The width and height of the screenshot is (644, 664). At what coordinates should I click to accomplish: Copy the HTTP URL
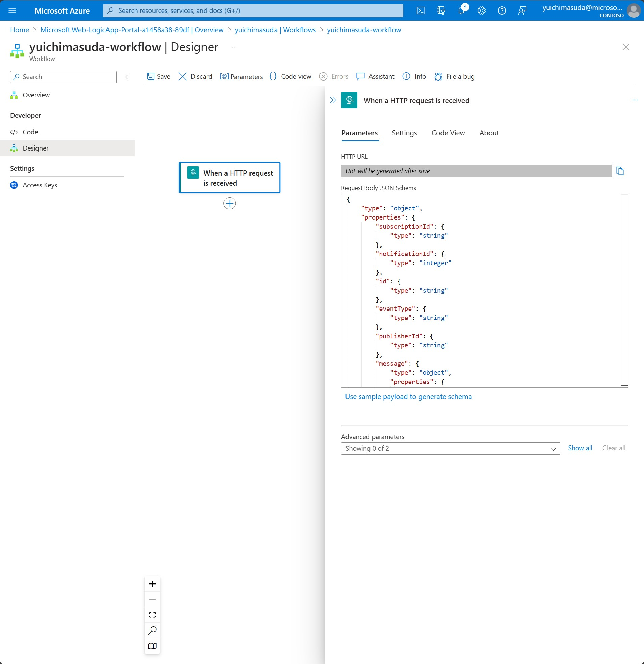(620, 171)
